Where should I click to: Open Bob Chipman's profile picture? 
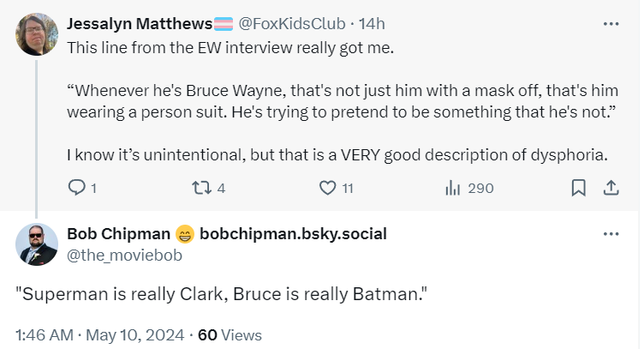(37, 244)
